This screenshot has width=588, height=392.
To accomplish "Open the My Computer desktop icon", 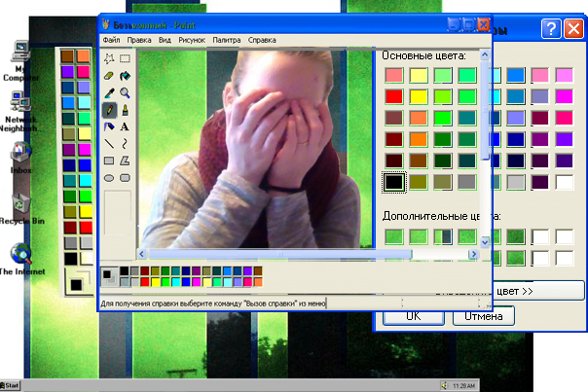I will [20, 61].
